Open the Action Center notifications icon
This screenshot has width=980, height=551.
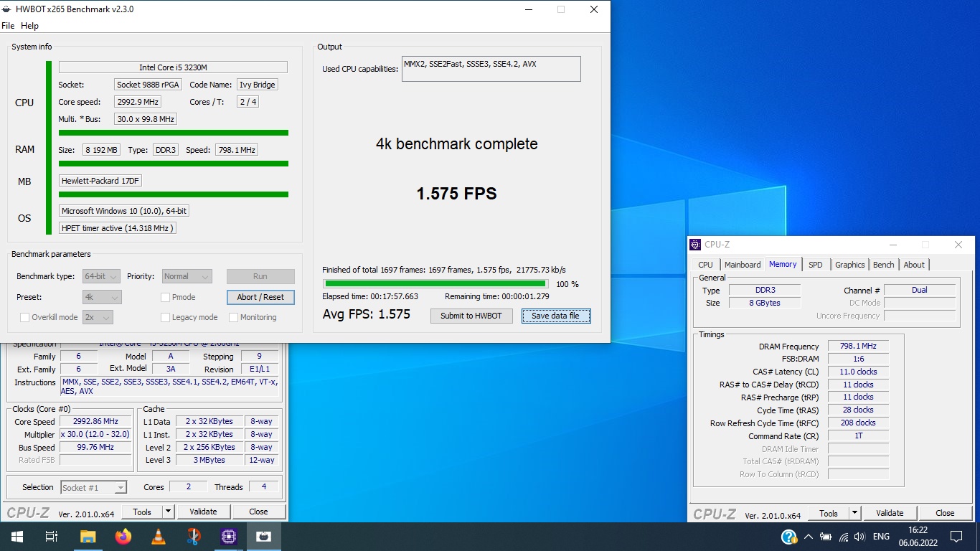coord(956,537)
